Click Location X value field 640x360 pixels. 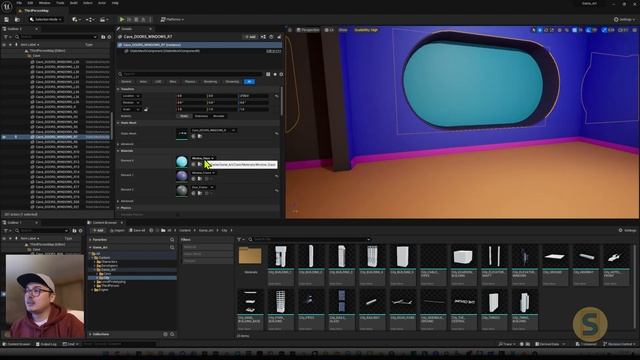coord(191,96)
